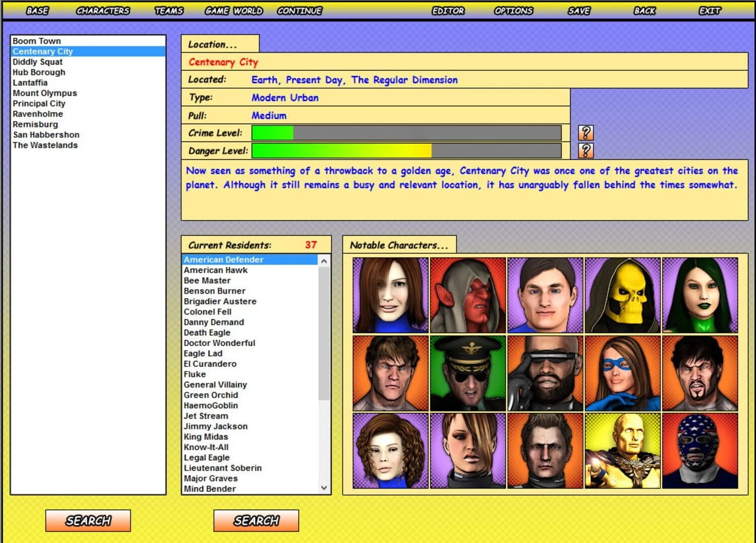Image resolution: width=756 pixels, height=543 pixels.
Task: Open the Danger Level help icon
Action: tap(586, 150)
